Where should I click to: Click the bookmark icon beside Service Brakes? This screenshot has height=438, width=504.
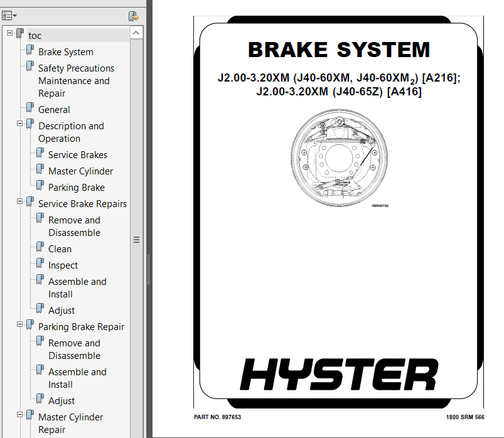pos(40,152)
